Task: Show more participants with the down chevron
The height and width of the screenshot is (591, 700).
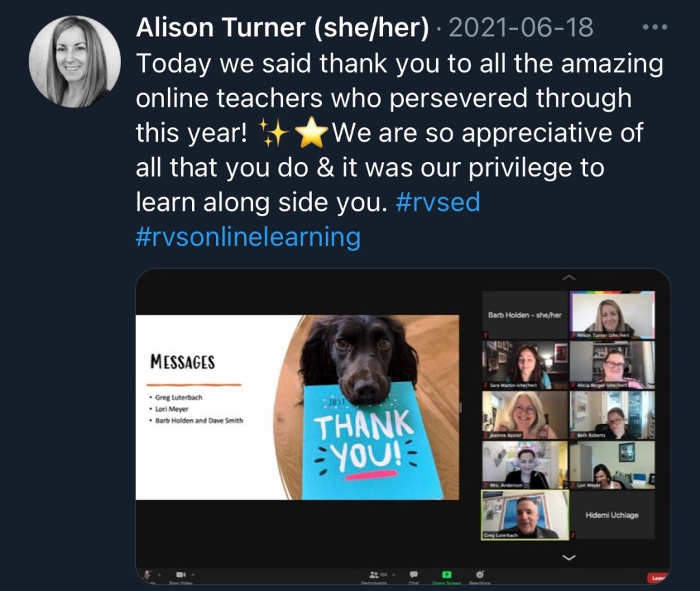Action: tap(569, 557)
